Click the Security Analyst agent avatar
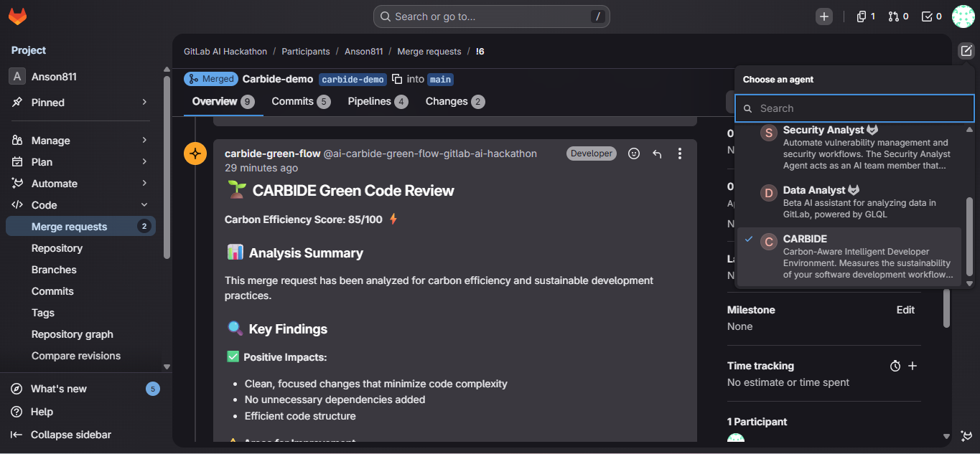This screenshot has height=454, width=980. [x=769, y=133]
